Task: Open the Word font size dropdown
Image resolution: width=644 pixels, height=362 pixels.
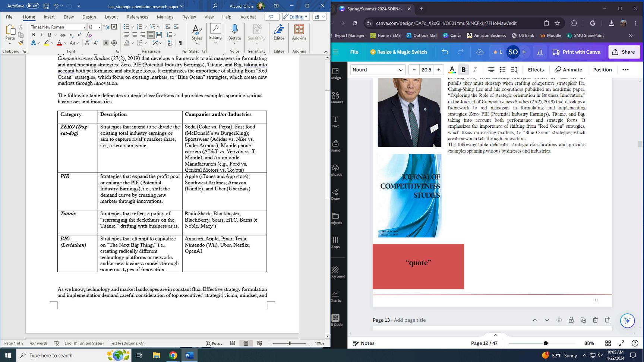Action: 99,27
